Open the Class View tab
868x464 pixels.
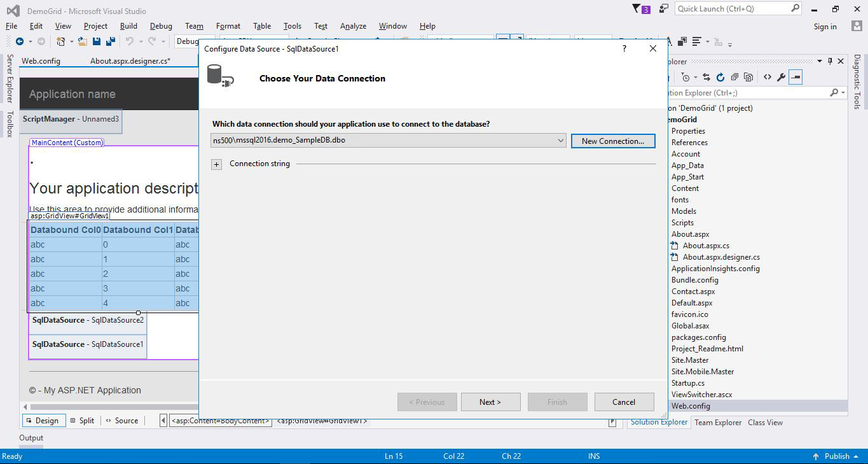765,423
